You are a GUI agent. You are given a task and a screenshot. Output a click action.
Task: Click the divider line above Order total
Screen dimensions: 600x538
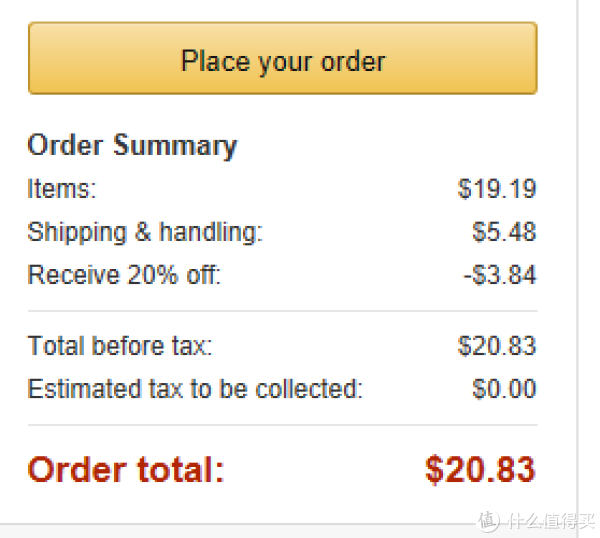pos(283,425)
